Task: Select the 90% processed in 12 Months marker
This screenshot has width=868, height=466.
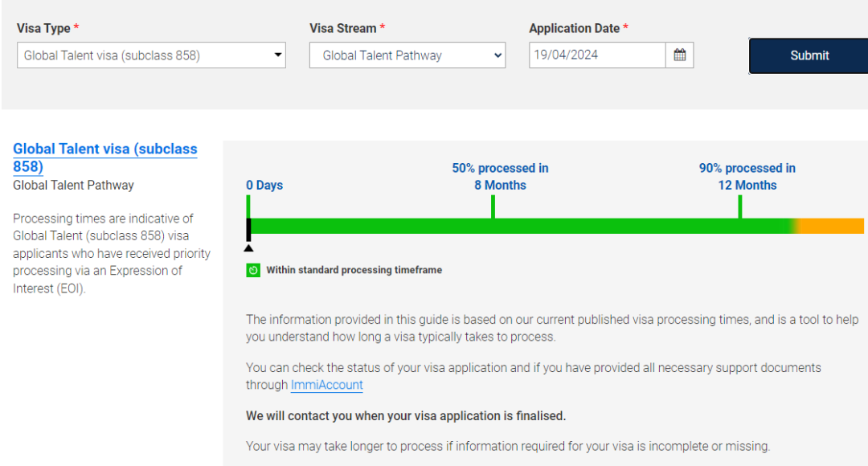Action: 747,177
